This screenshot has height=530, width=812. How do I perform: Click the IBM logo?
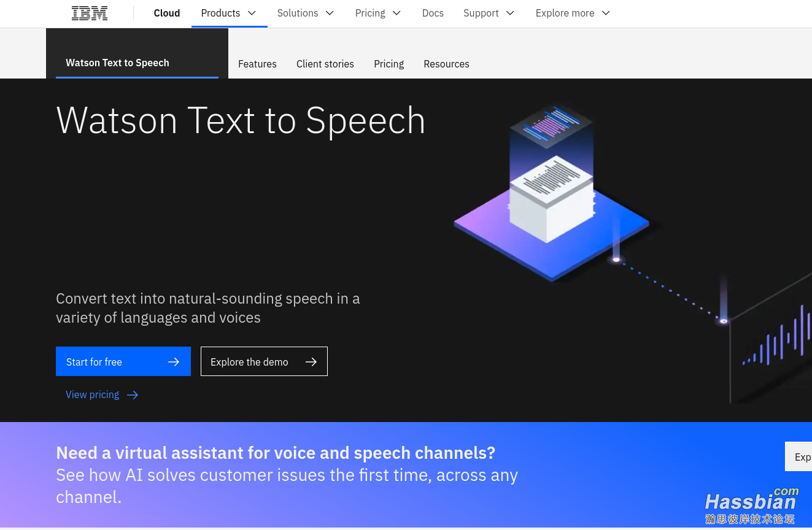(x=90, y=13)
